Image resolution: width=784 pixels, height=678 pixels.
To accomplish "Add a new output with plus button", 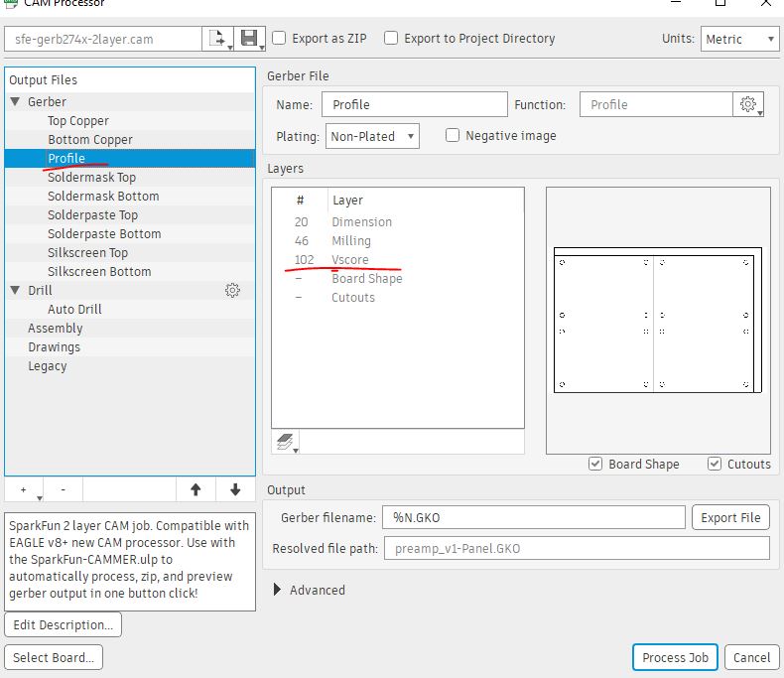I will coord(24,489).
